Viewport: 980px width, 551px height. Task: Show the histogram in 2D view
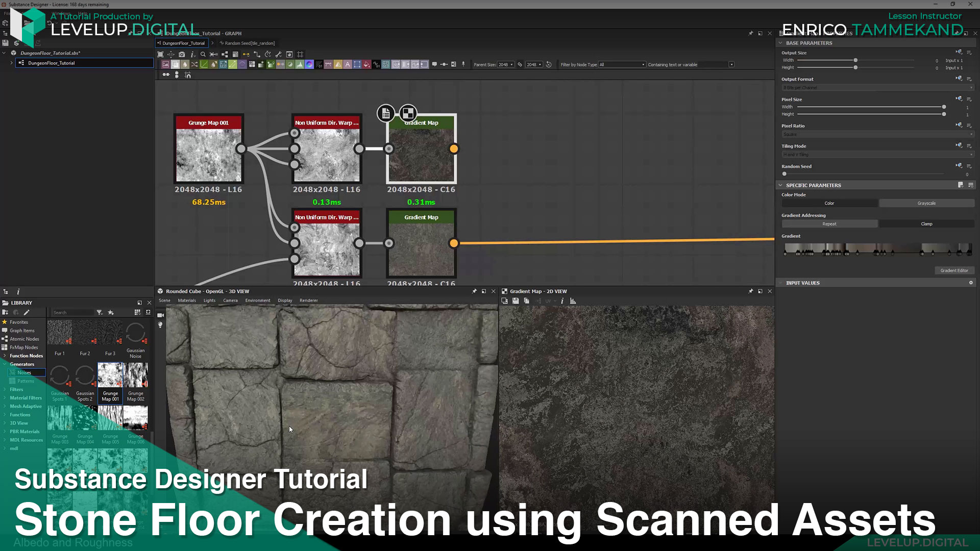[x=573, y=301]
